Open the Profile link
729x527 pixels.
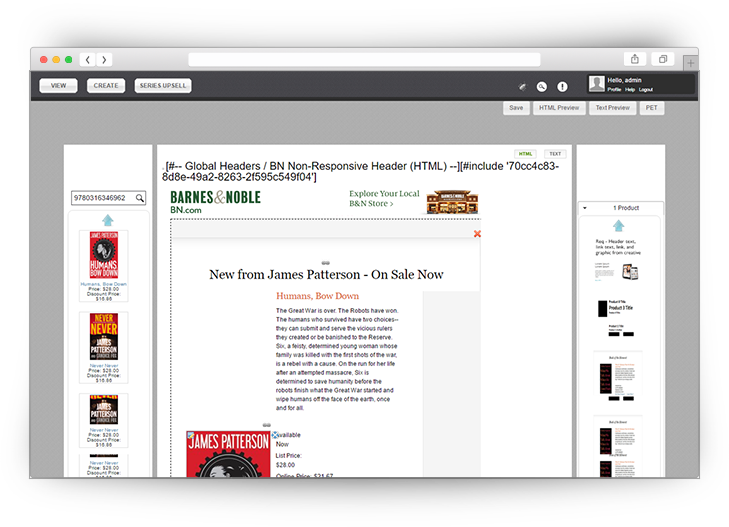[x=614, y=90]
